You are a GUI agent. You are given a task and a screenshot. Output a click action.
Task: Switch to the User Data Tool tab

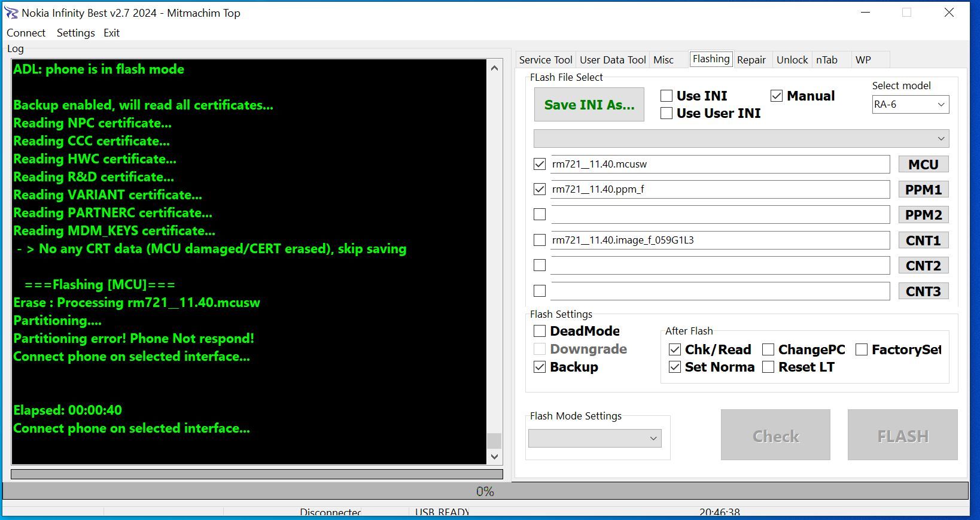tap(613, 60)
